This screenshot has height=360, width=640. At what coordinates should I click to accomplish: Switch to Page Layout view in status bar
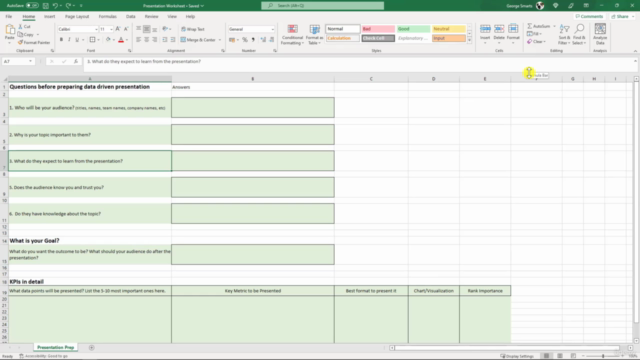[560, 356]
